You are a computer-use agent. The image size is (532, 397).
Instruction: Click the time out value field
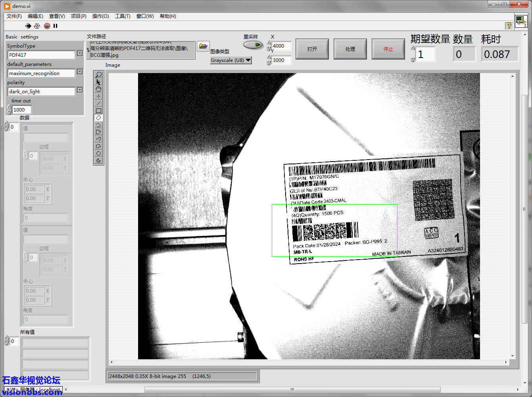(21, 110)
